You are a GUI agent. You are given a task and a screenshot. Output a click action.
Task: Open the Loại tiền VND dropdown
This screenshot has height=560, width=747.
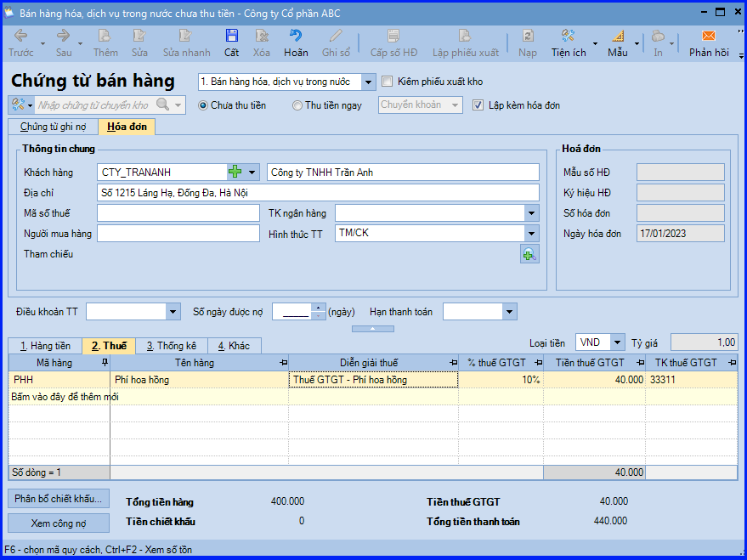click(618, 342)
